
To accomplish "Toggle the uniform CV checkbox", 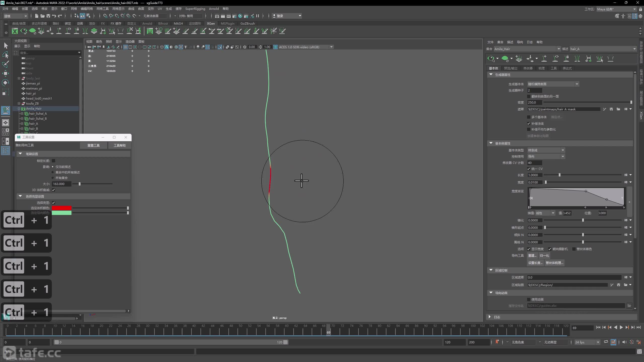I will [529, 169].
